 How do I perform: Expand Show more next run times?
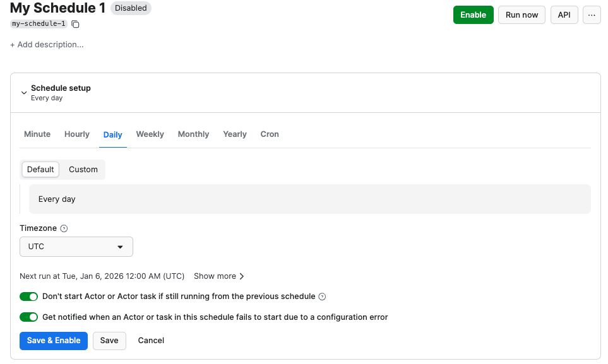(218, 276)
